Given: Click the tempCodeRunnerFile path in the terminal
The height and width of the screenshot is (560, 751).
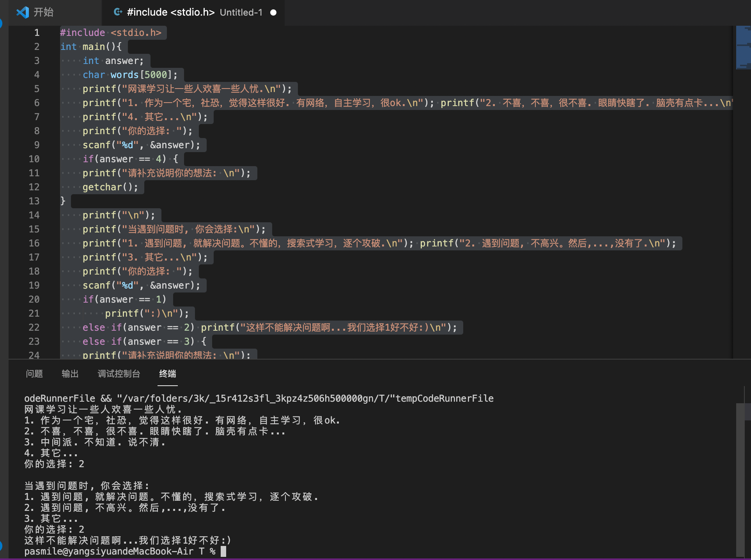Looking at the screenshot, I should [445, 399].
